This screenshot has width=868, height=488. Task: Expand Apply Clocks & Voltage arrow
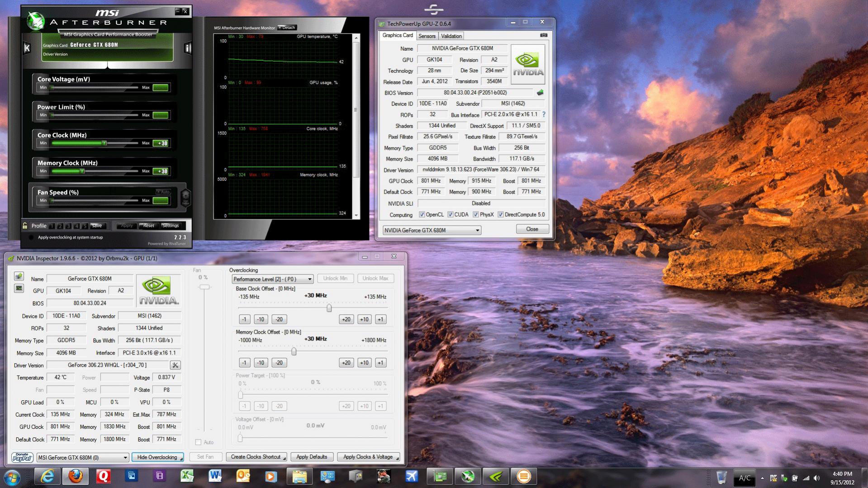[397, 459]
